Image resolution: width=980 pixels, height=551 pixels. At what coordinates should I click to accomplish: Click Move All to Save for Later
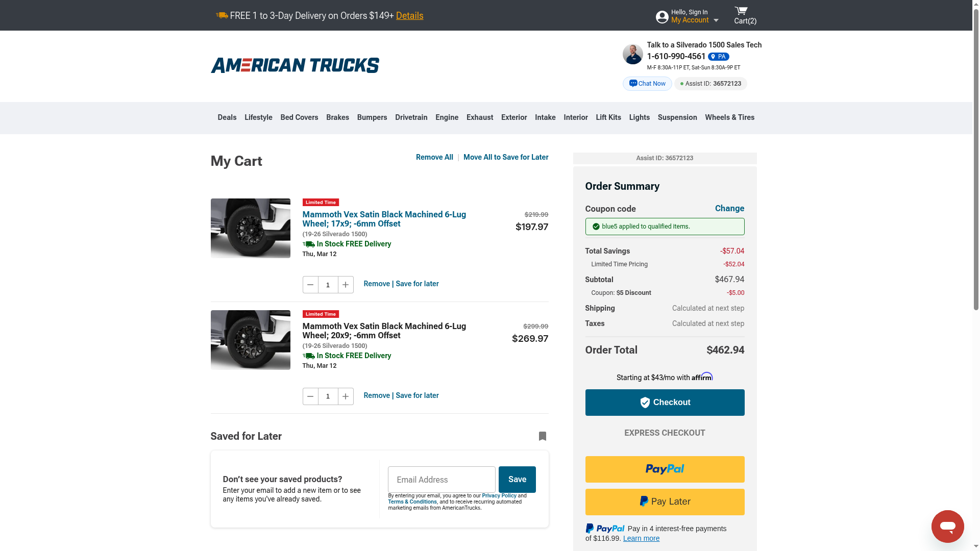[506, 157]
